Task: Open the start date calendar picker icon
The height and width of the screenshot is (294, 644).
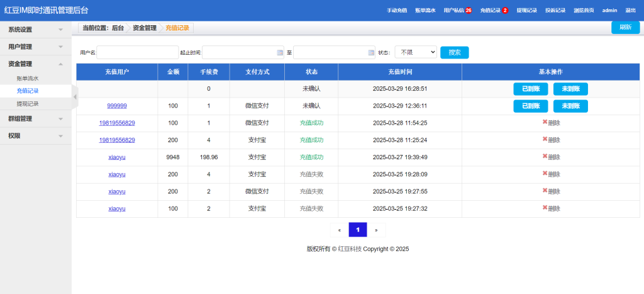Action: [280, 53]
